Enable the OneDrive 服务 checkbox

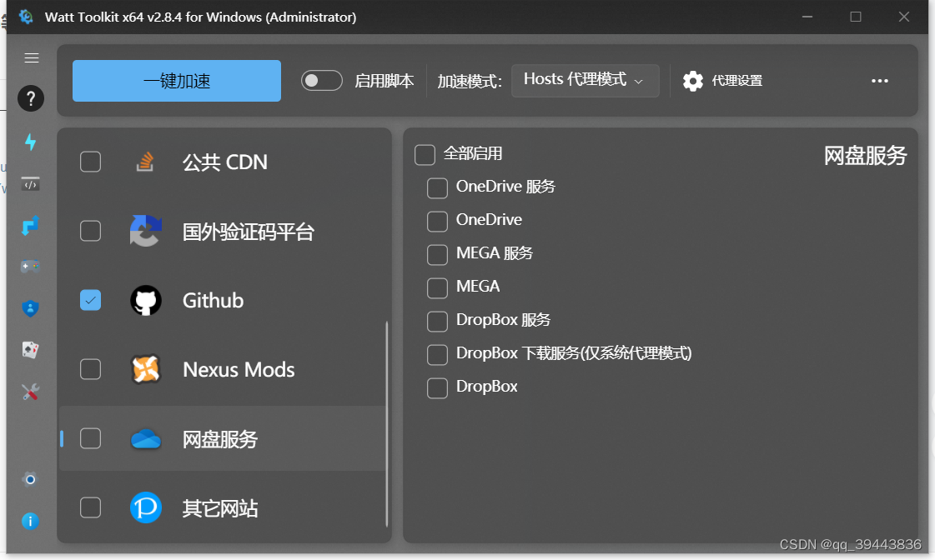pos(437,187)
